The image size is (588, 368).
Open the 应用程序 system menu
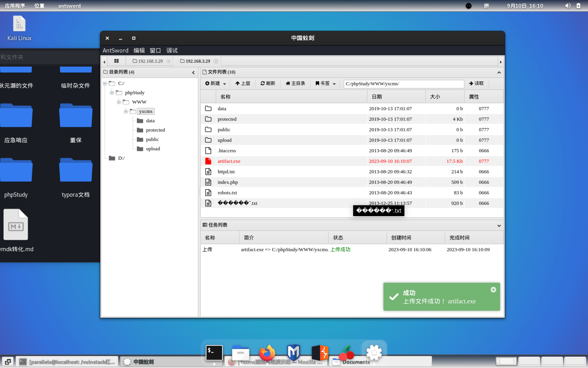(x=15, y=6)
